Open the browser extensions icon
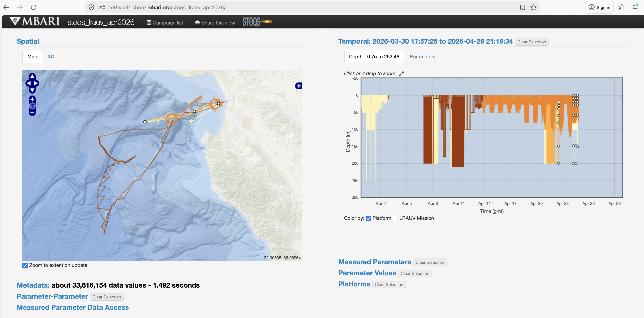This screenshot has height=318, width=644. (x=621, y=7)
